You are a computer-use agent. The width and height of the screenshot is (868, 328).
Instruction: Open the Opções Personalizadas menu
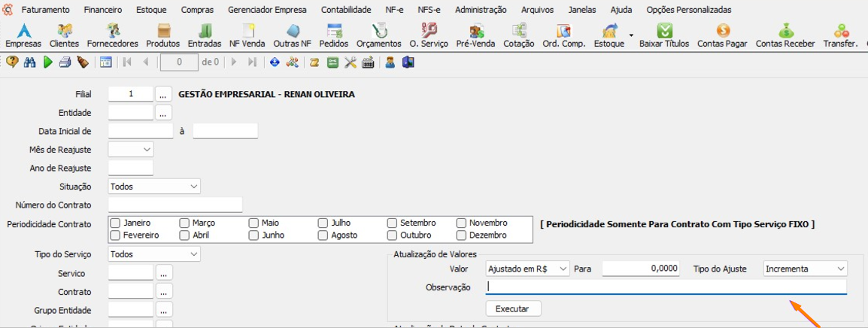click(x=689, y=10)
